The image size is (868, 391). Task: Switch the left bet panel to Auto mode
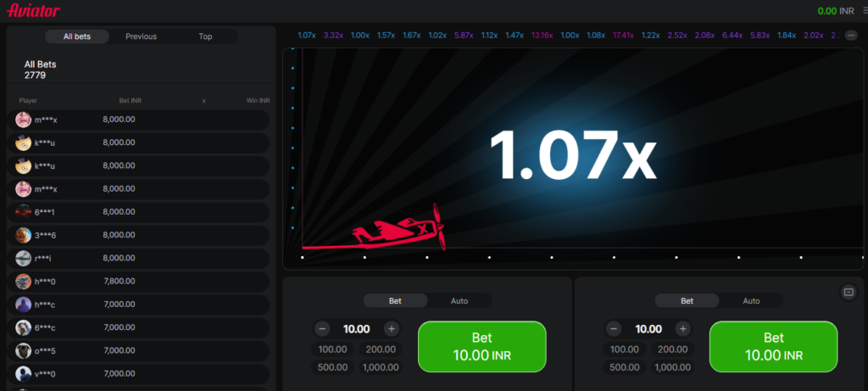pos(459,301)
